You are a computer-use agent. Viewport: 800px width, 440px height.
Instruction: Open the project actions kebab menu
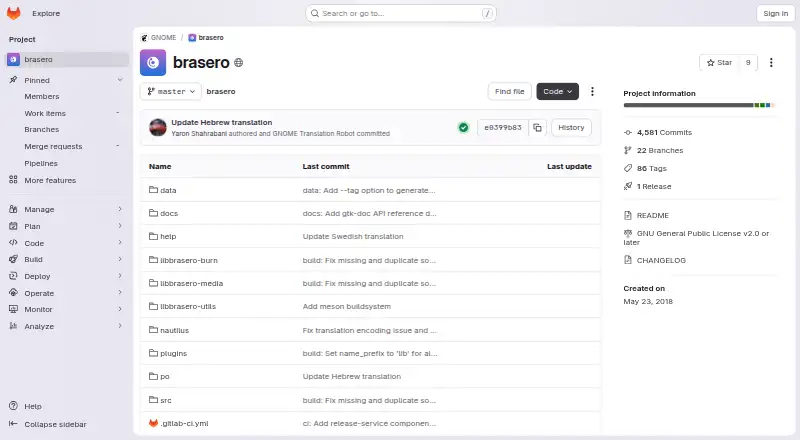[771, 62]
